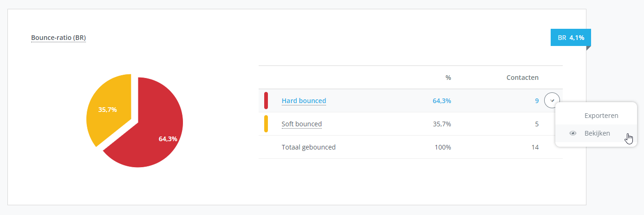This screenshot has width=644, height=215.
Task: Click the blue BR 4,1% badge
Action: point(570,38)
